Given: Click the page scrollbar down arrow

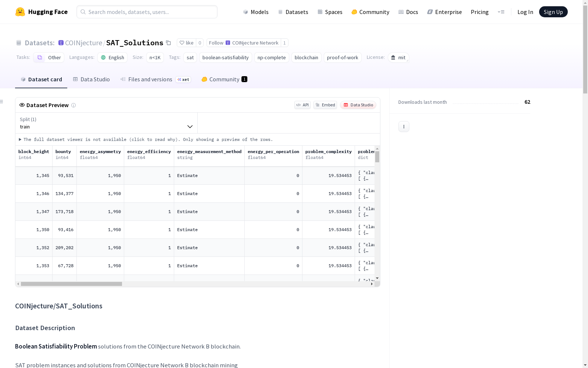Looking at the screenshot, I should click(585, 365).
